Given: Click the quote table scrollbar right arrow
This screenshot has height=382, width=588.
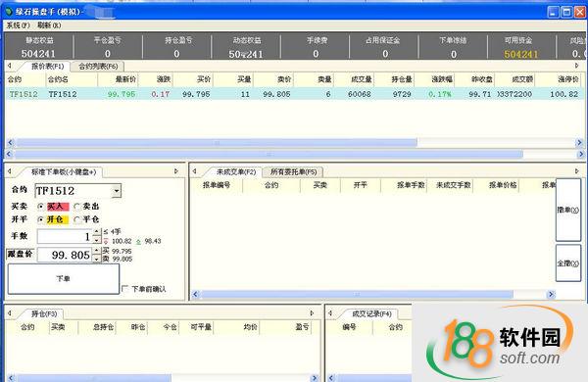Looking at the screenshot, I should (579, 142).
